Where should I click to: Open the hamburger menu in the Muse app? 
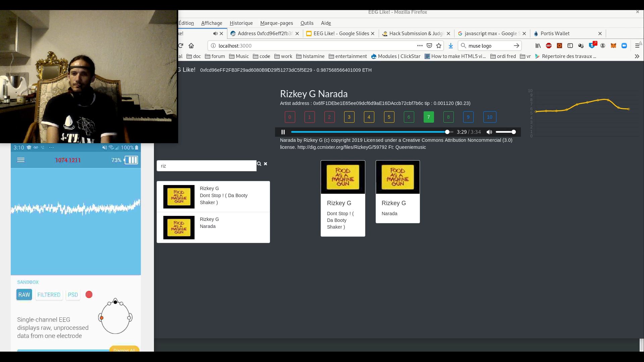click(21, 160)
